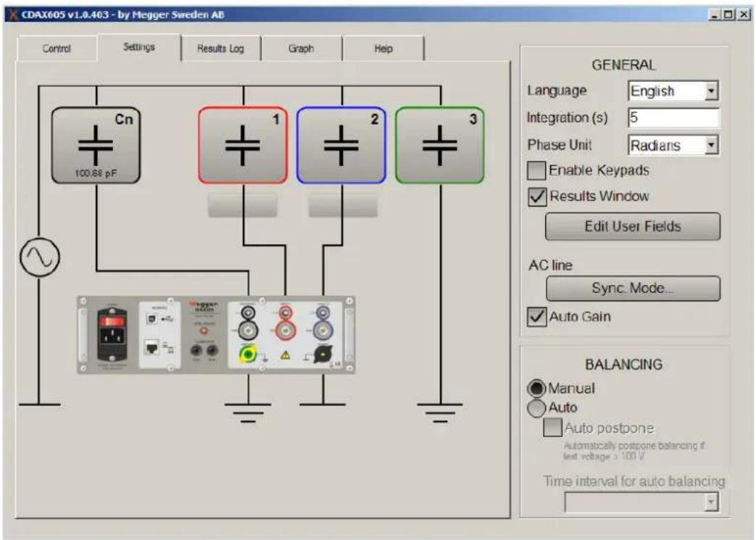Screen dimensions: 756x540
Task: Select the red capacitor channel 1
Action: tap(243, 145)
